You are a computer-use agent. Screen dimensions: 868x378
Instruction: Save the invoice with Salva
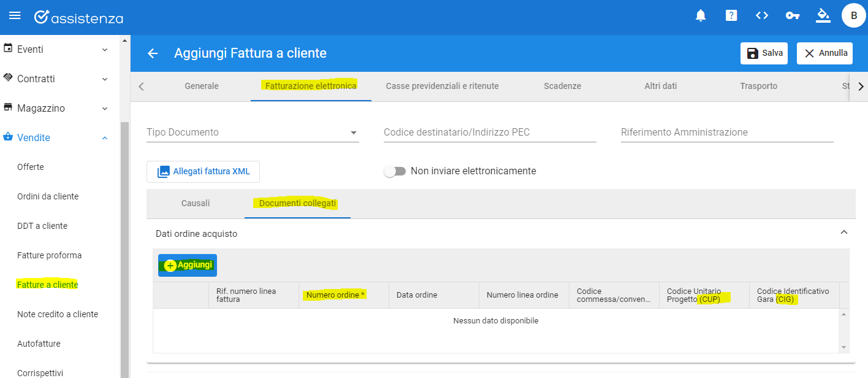pyautogui.click(x=765, y=53)
